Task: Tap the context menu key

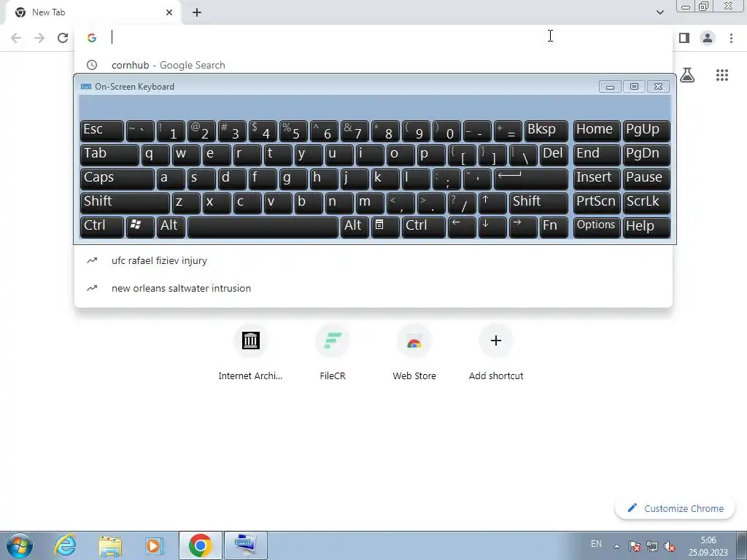Action: [x=385, y=227]
